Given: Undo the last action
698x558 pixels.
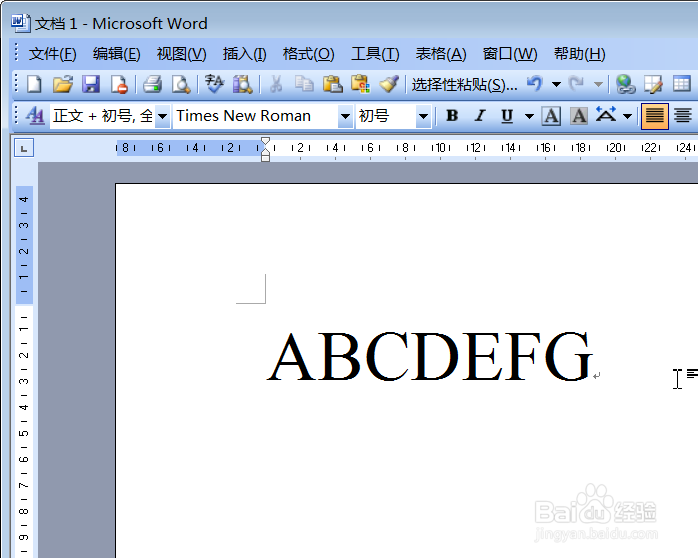Looking at the screenshot, I should 535,84.
